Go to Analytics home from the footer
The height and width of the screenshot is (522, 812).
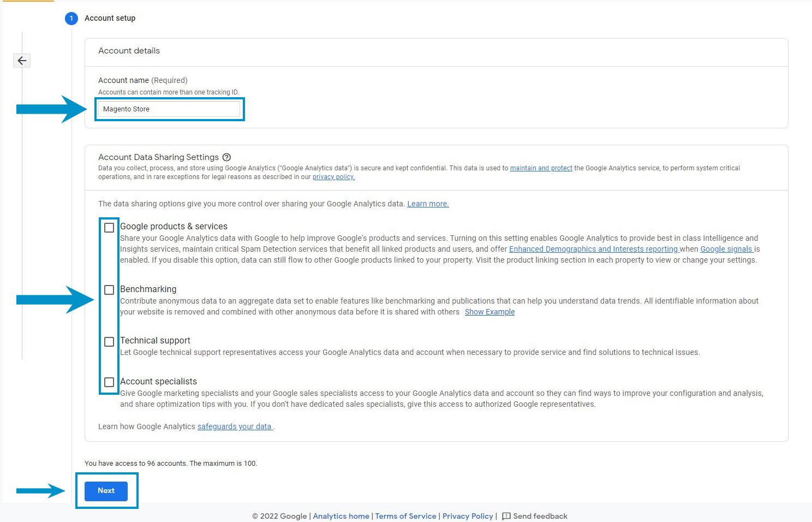[341, 516]
